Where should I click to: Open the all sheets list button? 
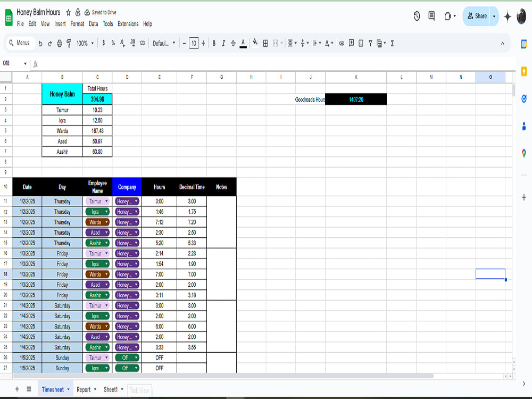click(x=29, y=389)
